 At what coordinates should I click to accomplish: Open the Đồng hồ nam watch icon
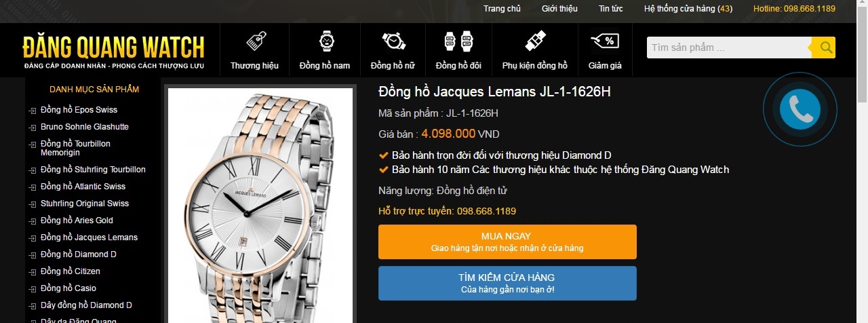point(325,41)
